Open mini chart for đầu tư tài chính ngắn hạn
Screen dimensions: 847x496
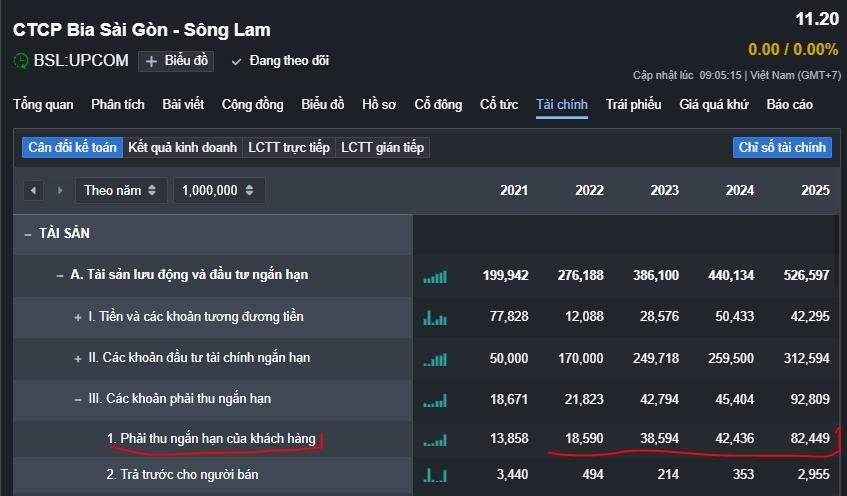pos(435,358)
